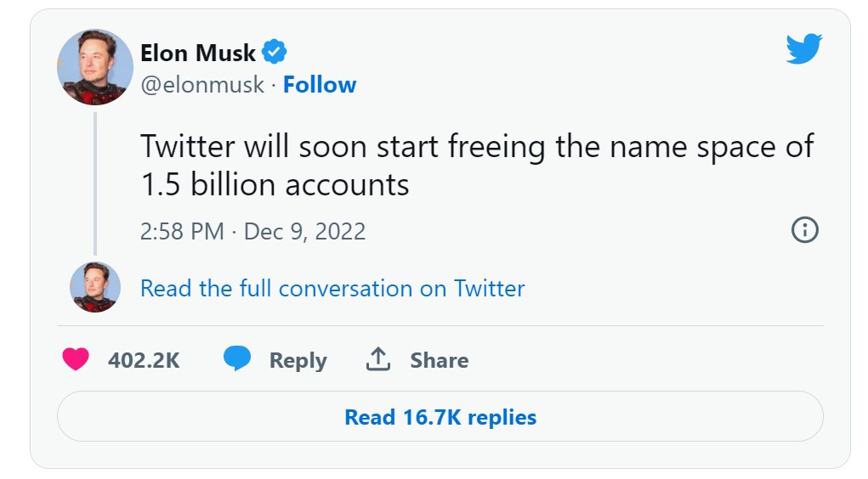Click the gray thread line under the avatar

coord(94,183)
